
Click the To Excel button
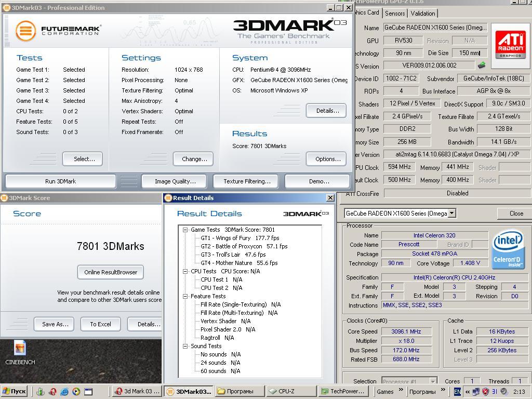pyautogui.click(x=100, y=324)
